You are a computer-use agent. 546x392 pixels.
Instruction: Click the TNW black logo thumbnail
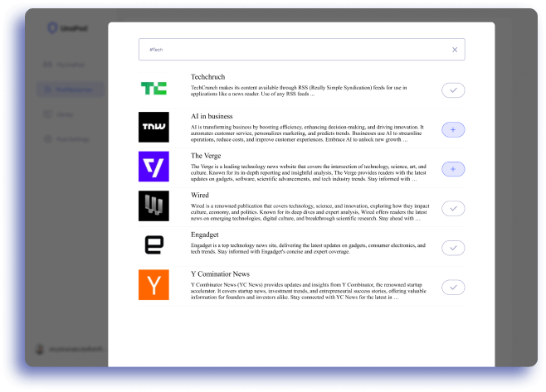[154, 127]
